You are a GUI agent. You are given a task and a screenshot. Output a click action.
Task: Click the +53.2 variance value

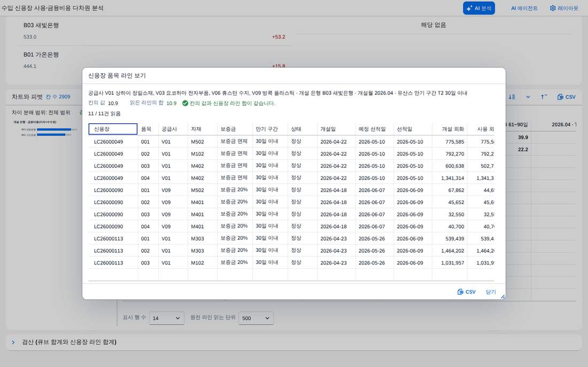coord(278,37)
